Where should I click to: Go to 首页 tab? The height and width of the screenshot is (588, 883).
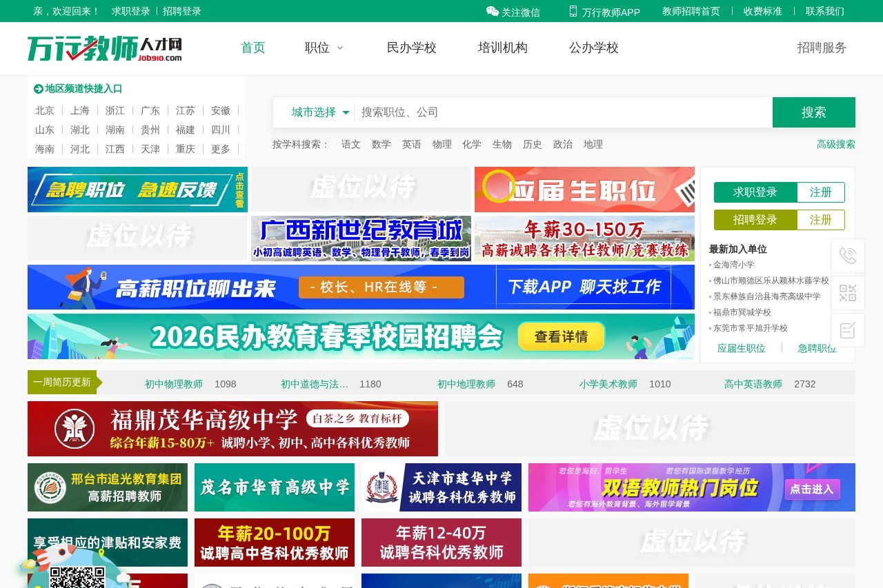coord(253,48)
